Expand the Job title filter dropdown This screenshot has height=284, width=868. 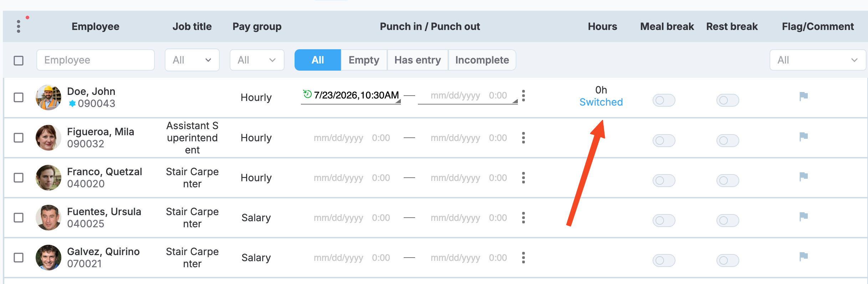192,60
